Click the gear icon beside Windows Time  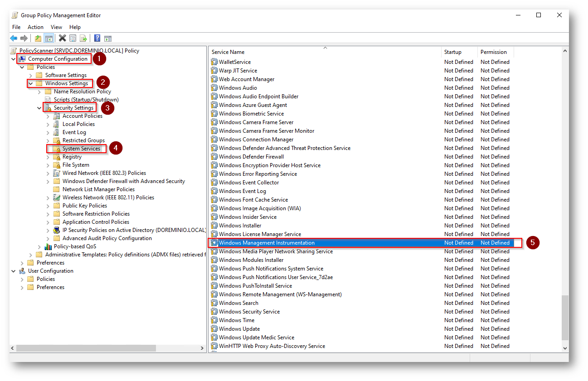[x=214, y=320]
